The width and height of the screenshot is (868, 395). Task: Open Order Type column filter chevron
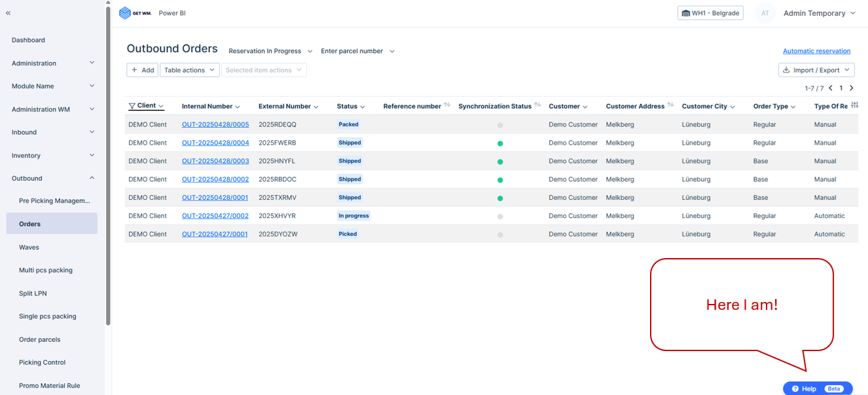click(793, 107)
